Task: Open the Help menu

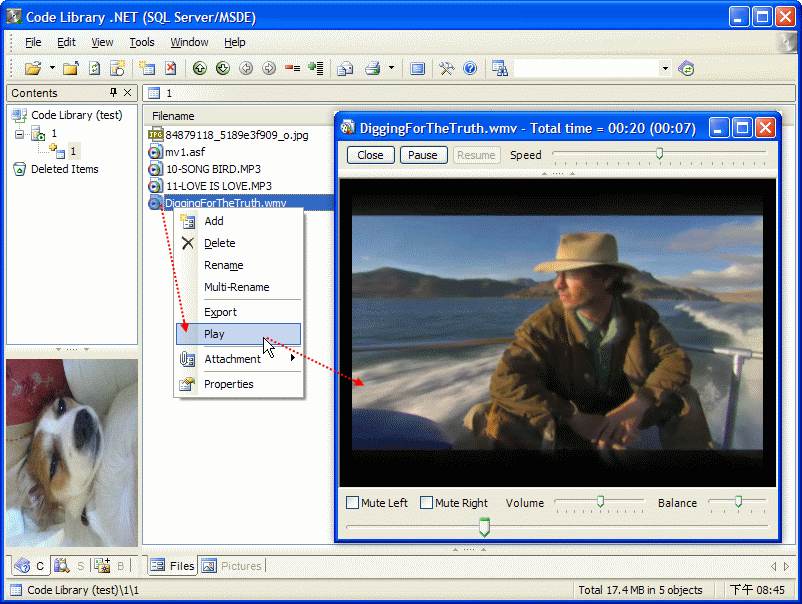Action: (x=235, y=42)
